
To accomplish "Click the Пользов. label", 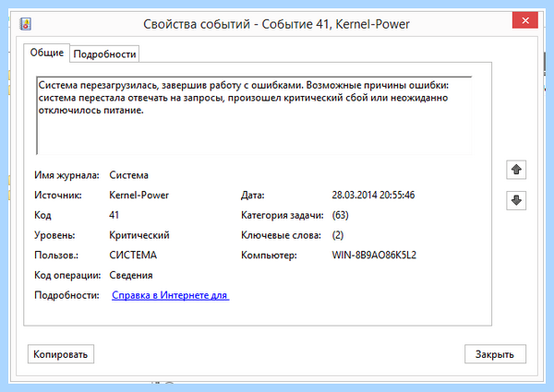I will click(55, 255).
